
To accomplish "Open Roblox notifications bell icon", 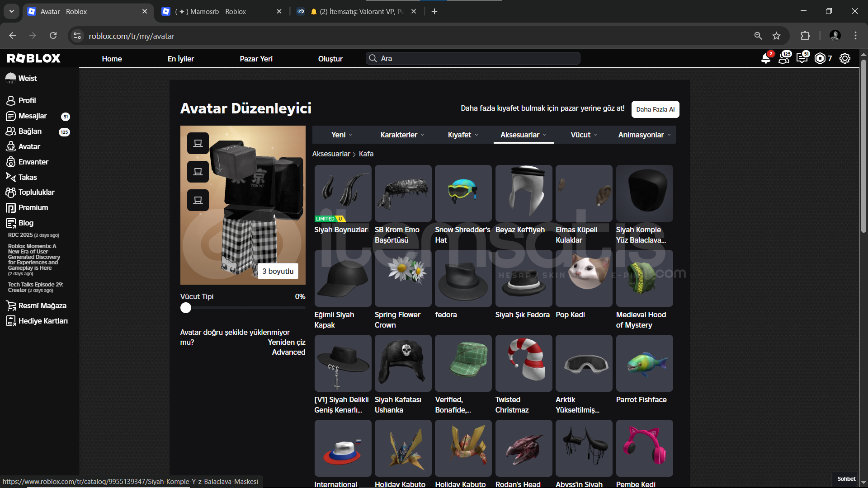I will (765, 59).
